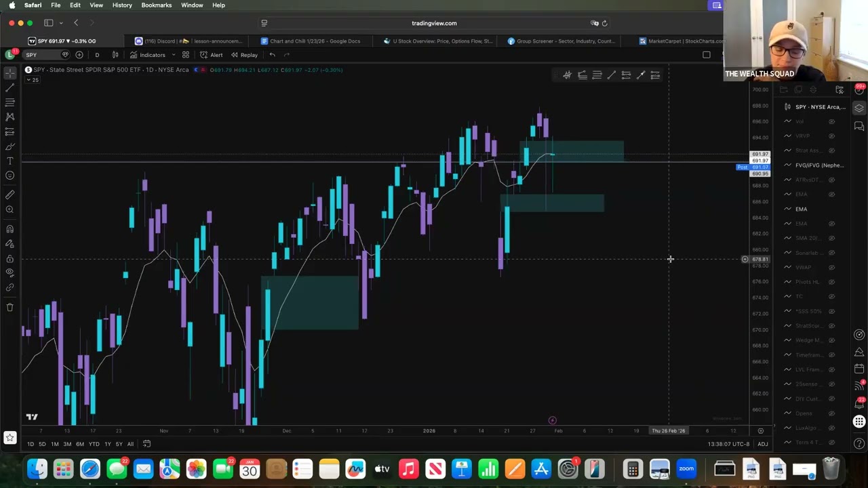
Task: Open the calendar icon in right sidebar
Action: pyautogui.click(x=859, y=369)
